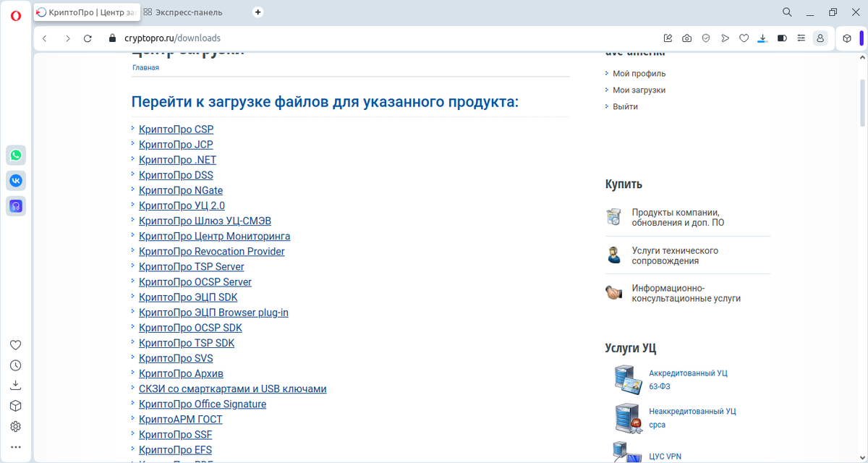Open the КриптоПро SSF link

(x=175, y=435)
